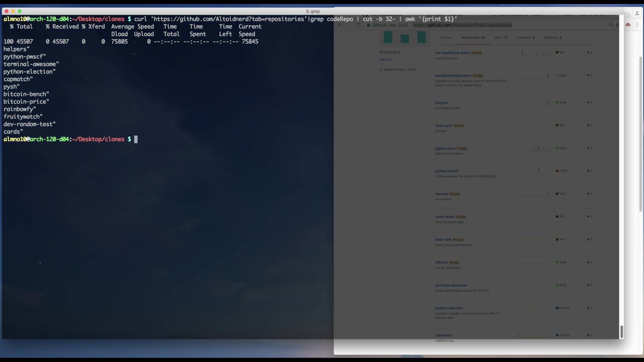Screen dimensions: 644x362
Task: Click the lock icon beside GitHub, Inc. in the address bar
Action: pos(369,25)
